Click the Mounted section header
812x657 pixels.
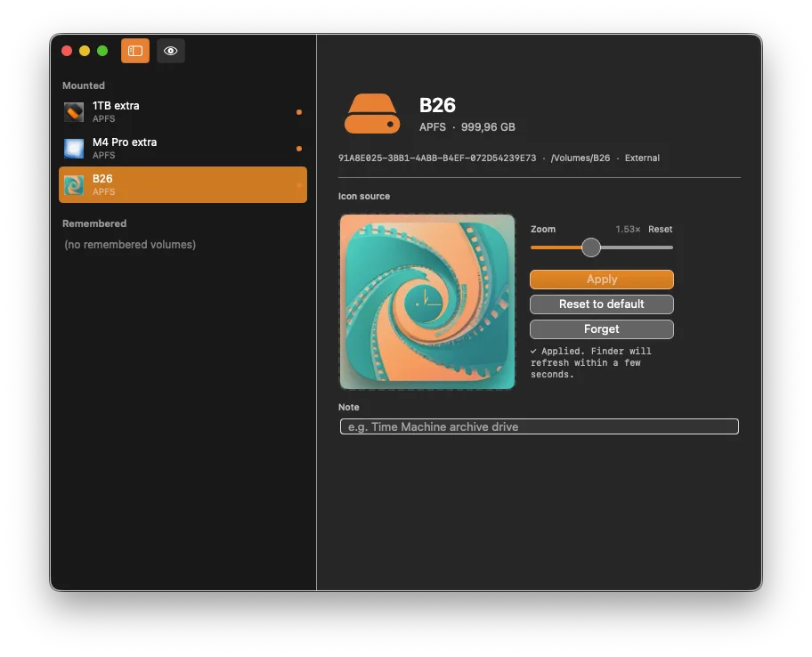pyautogui.click(x=84, y=85)
